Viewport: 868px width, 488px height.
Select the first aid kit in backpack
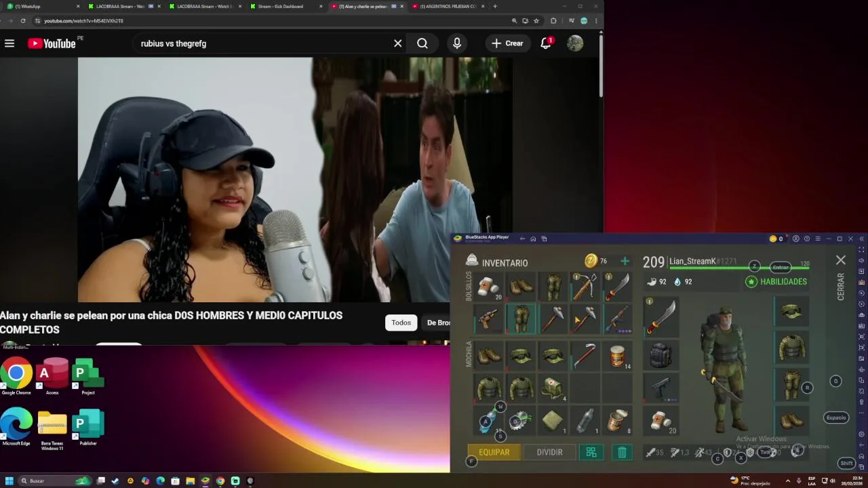(x=553, y=388)
